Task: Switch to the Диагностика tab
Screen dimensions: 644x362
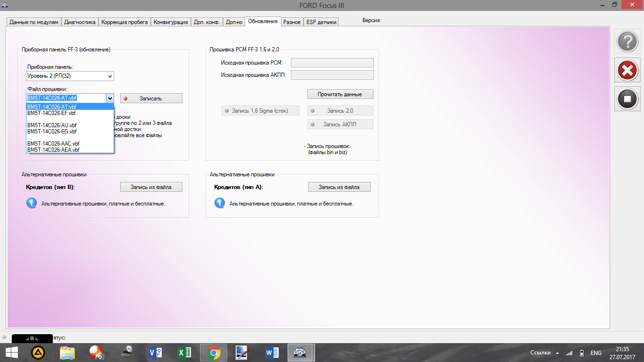Action: click(80, 22)
